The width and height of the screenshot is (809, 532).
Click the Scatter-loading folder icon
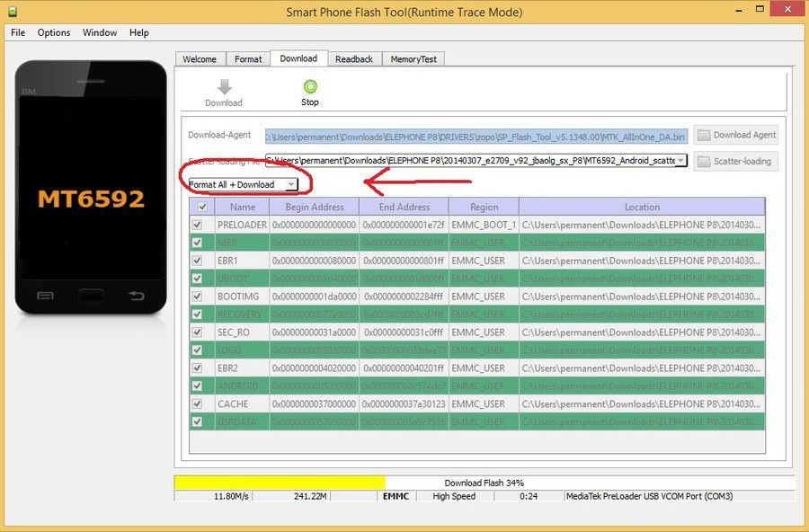704,162
